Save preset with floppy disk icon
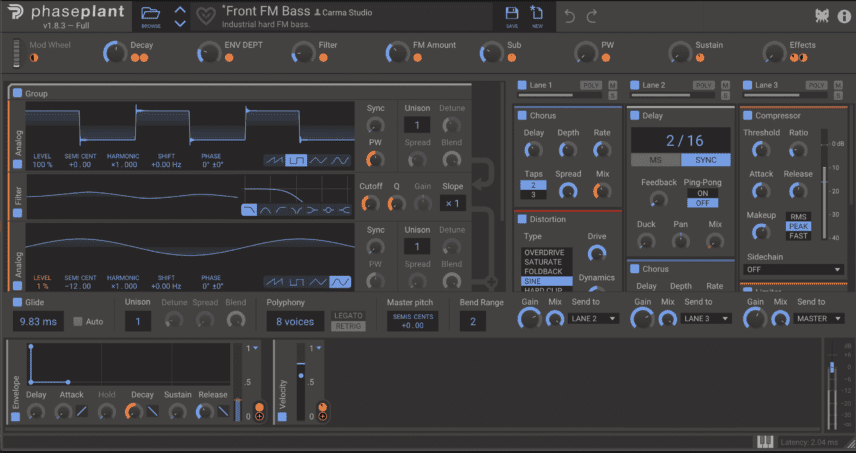 click(512, 13)
